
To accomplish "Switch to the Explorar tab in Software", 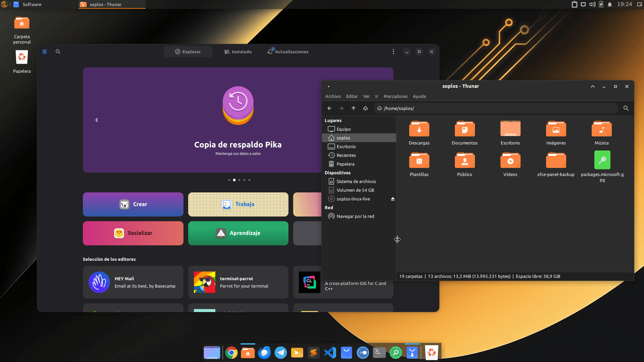I will point(188,52).
